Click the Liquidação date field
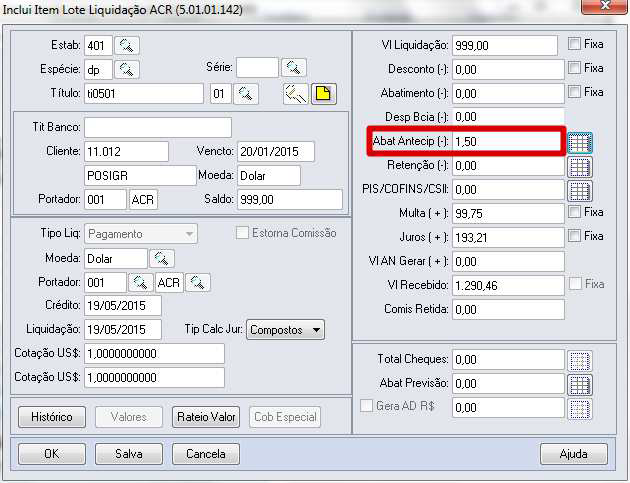 point(123,330)
